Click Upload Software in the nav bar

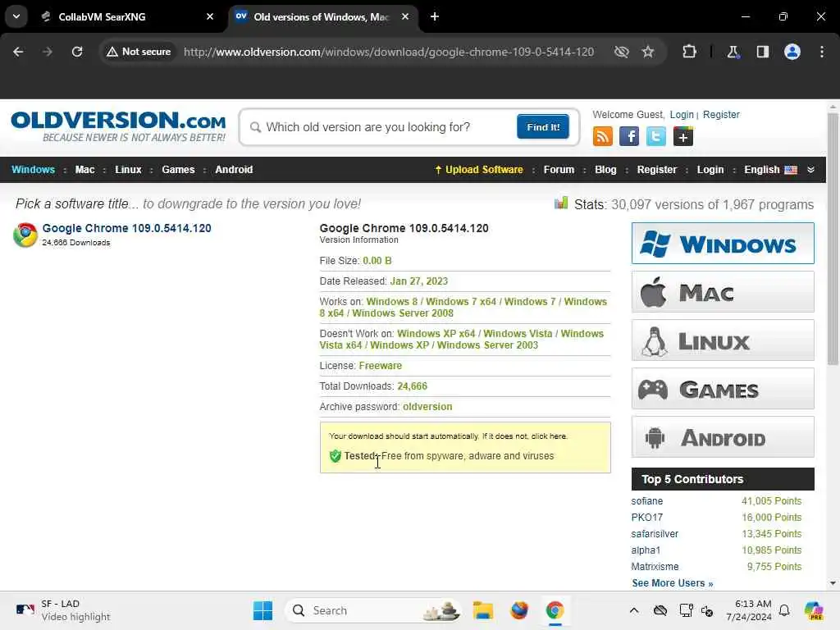coord(479,169)
